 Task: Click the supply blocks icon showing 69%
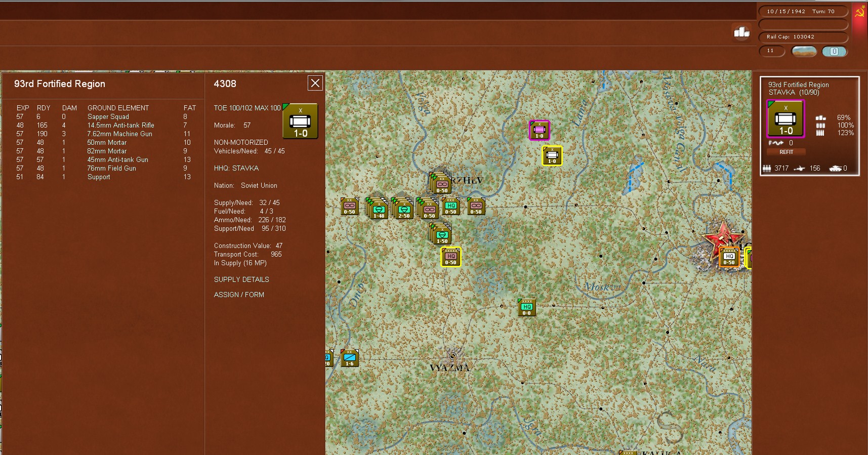(820, 117)
